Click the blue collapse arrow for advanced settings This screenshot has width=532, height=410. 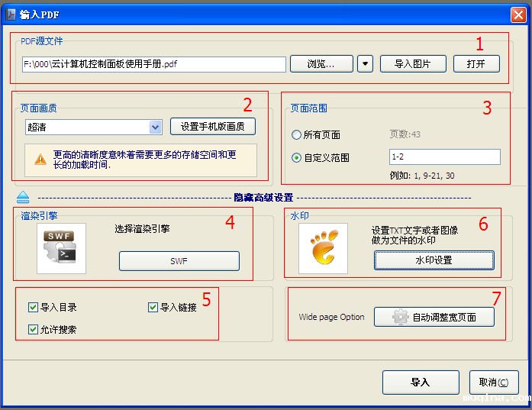[x=23, y=198]
